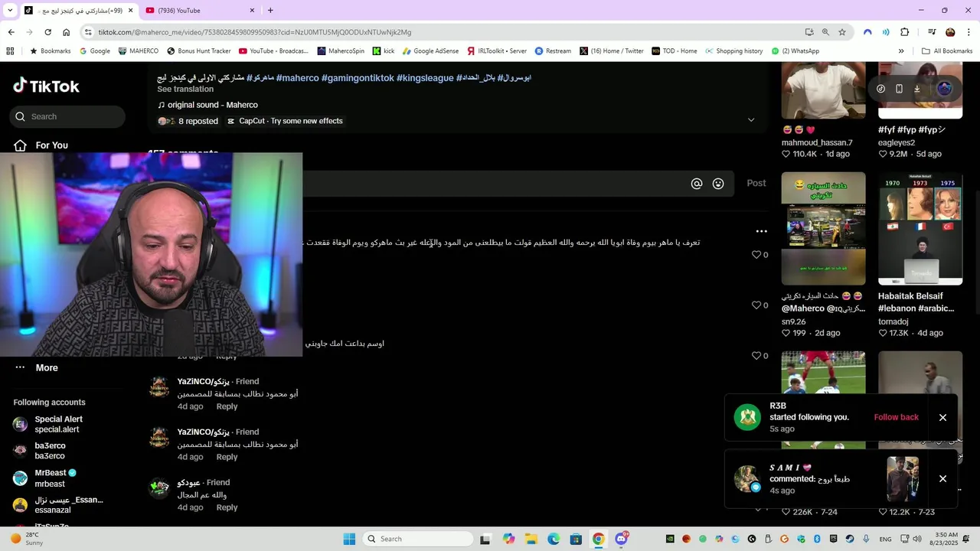Open Chrome profile avatar
Viewport: 980px width, 551px height.
click(950, 32)
